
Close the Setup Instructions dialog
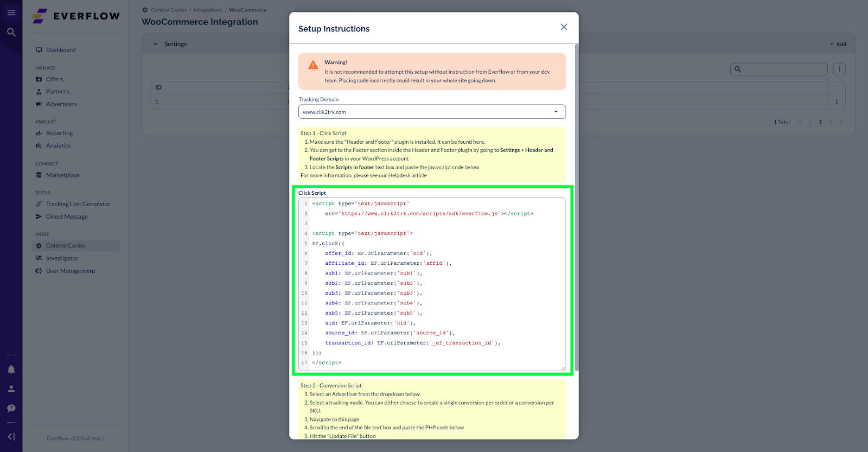point(564,27)
